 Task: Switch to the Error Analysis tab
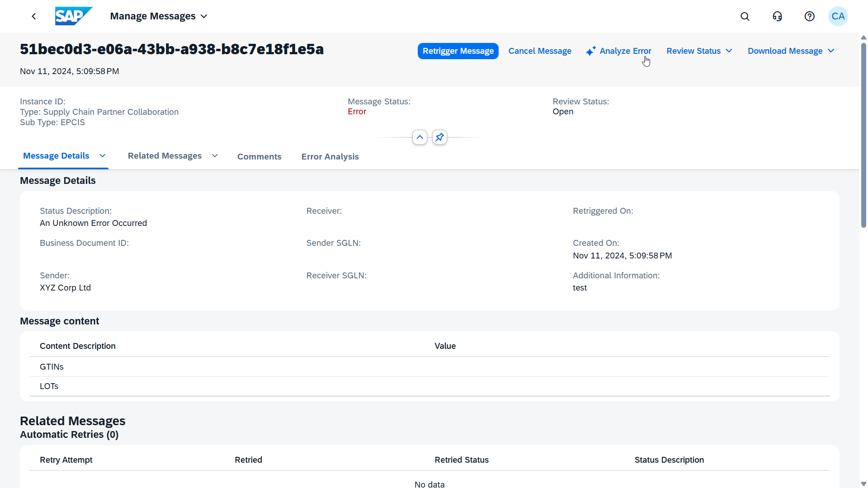pyautogui.click(x=330, y=157)
